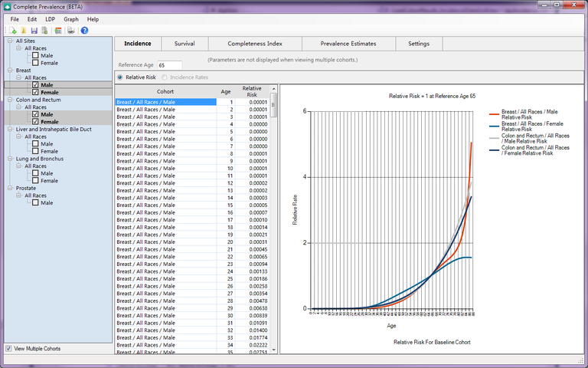Viewport: 588px width, 368px height.
Task: Click the Open file toolbar icon
Action: (x=25, y=31)
